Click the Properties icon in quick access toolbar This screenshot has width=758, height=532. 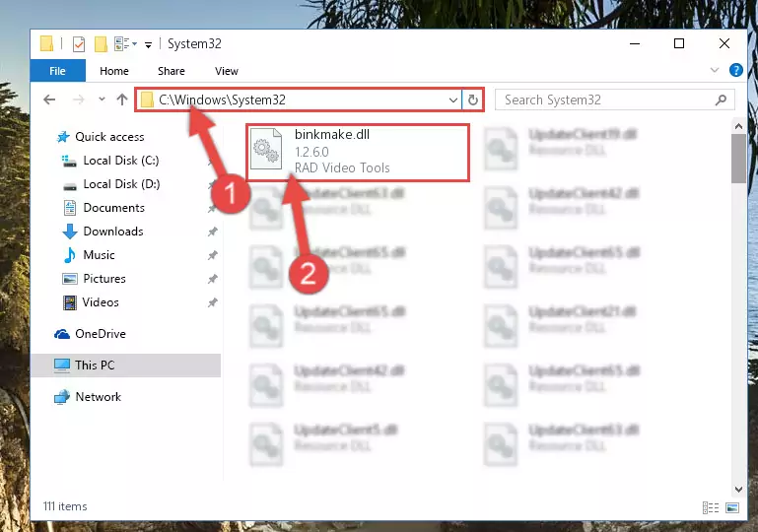coord(79,44)
